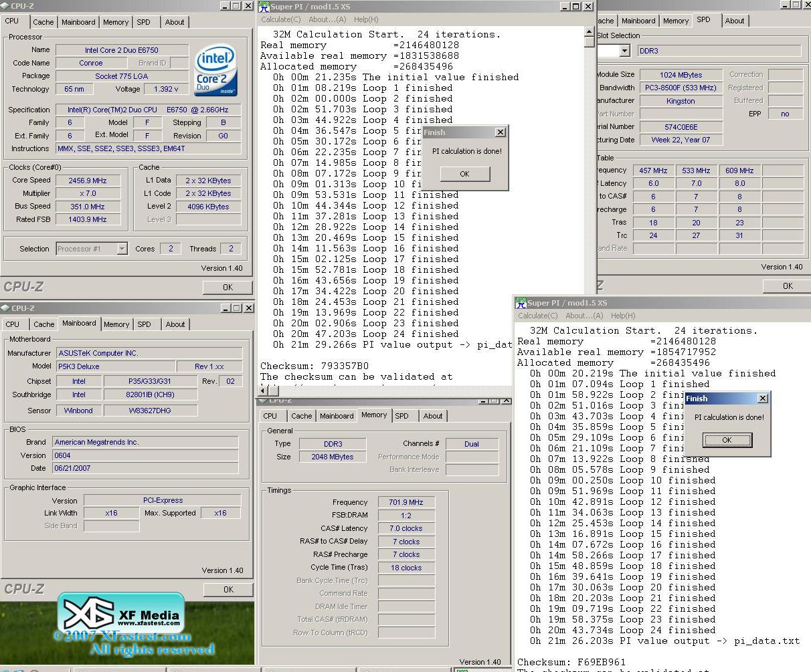Click Super PI icon in lower-right window title bar
The height and width of the screenshot is (672, 811).
click(x=521, y=303)
